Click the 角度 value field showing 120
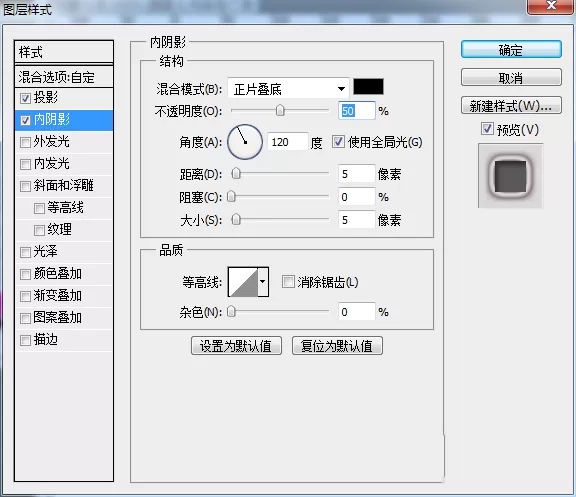The height and width of the screenshot is (497, 576). pyautogui.click(x=288, y=142)
